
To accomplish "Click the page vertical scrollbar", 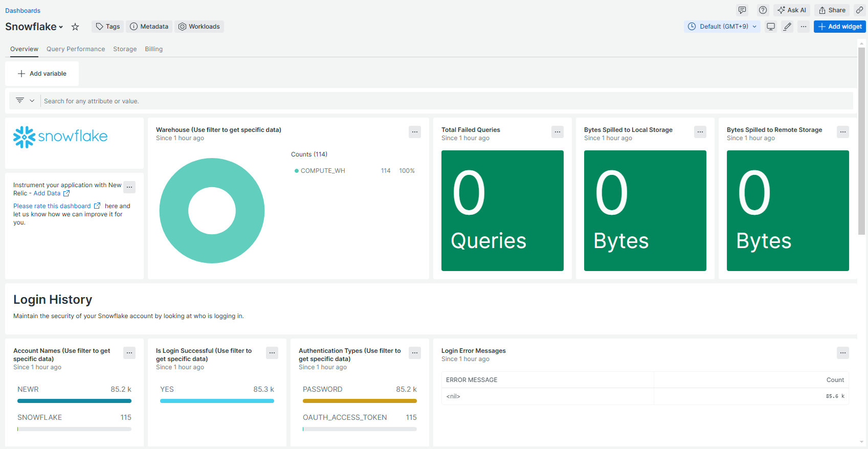I will (861, 141).
